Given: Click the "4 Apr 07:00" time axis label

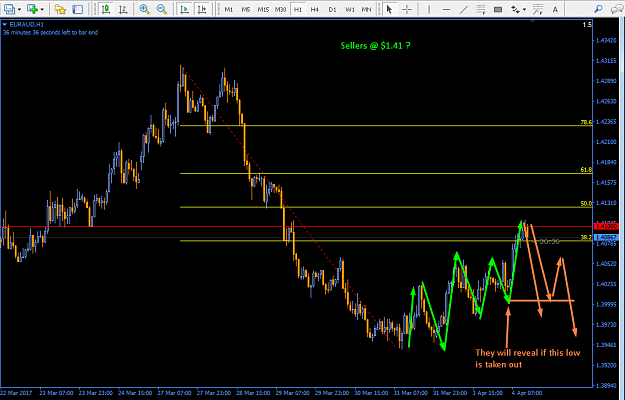Looking at the screenshot, I should (x=527, y=393).
